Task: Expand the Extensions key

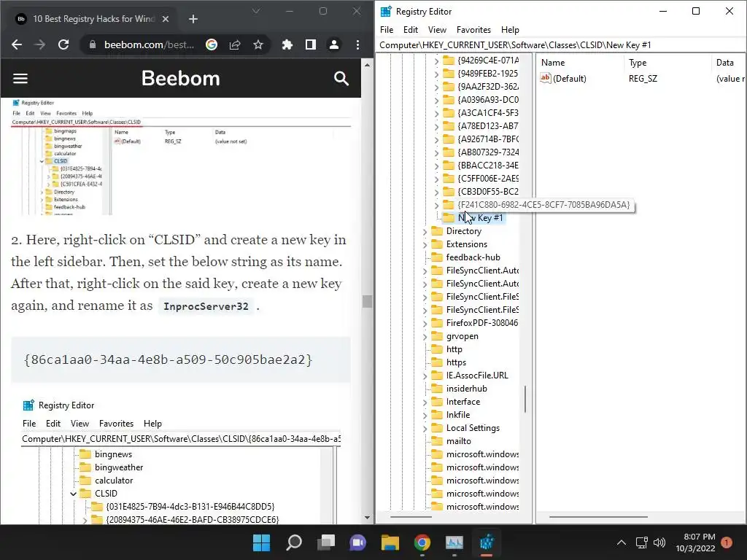Action: click(x=425, y=245)
